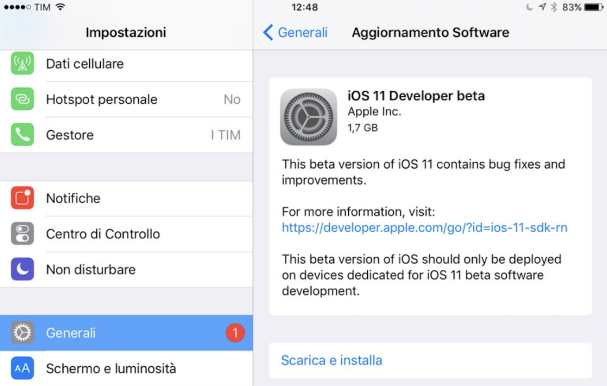Open Centro di Controllo settings
The width and height of the screenshot is (607, 386).
pyautogui.click(x=126, y=233)
